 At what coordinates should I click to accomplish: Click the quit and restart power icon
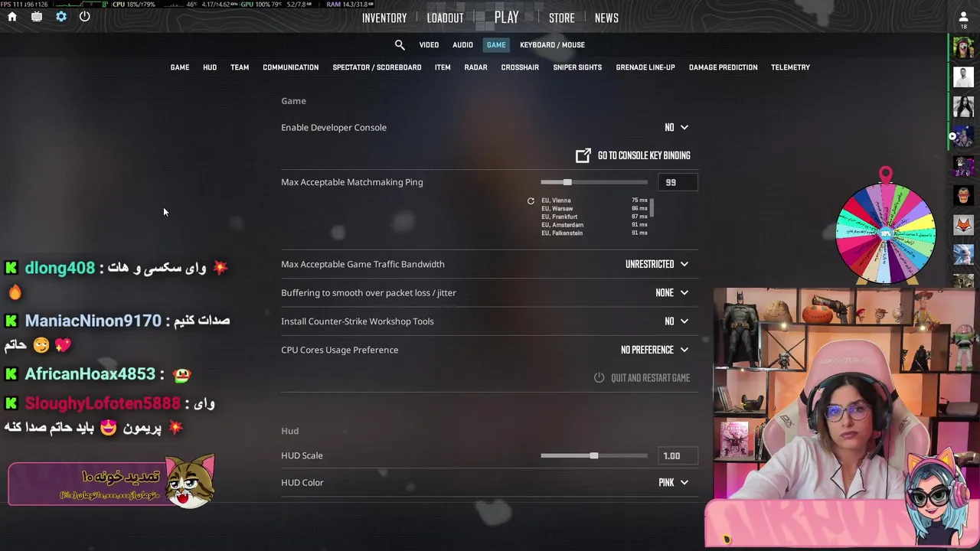click(x=599, y=378)
